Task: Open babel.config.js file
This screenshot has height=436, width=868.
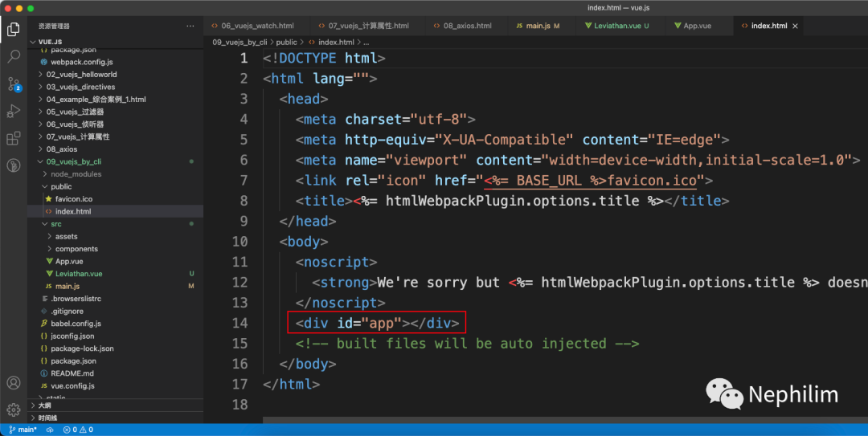Action: click(75, 324)
